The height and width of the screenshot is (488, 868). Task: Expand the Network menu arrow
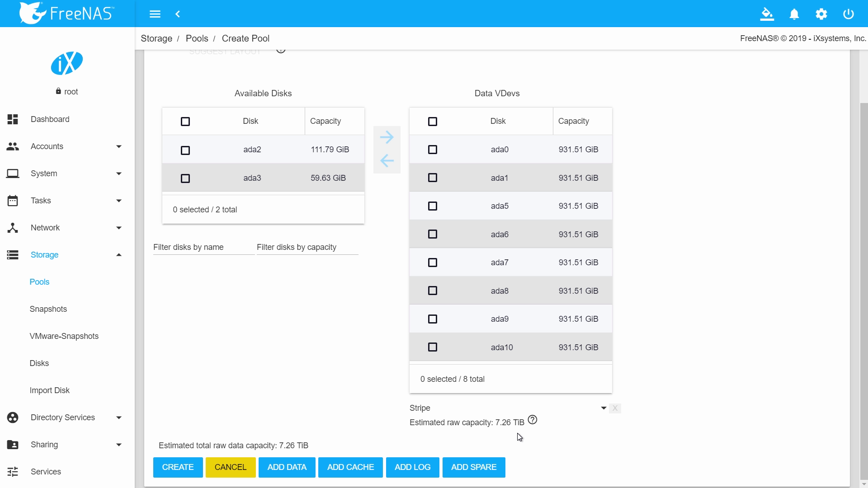coord(119,228)
